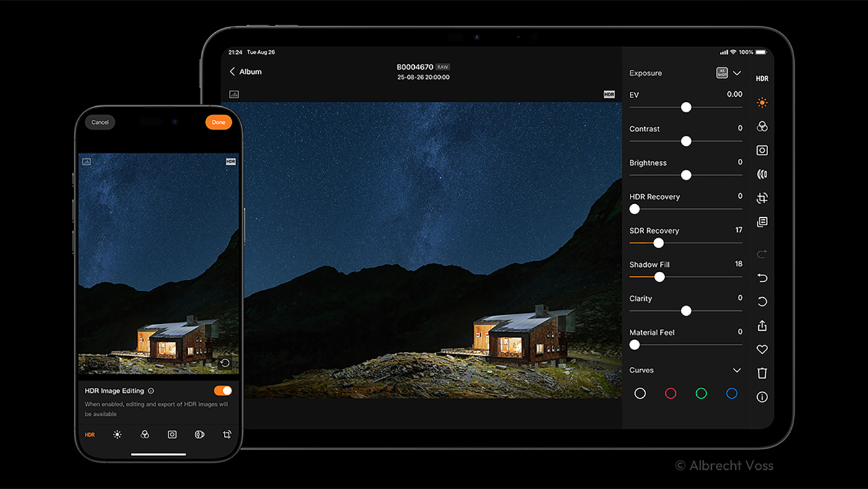Click the reset circular arrow in the tablet sidebar

762,302
